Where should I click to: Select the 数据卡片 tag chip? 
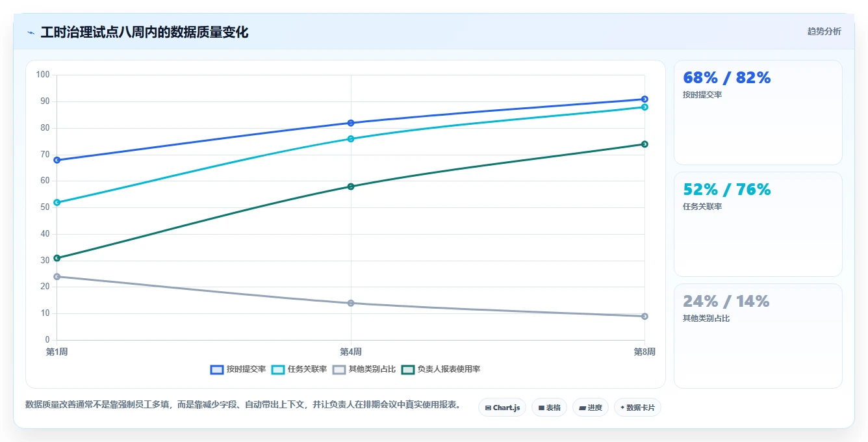[x=637, y=408]
